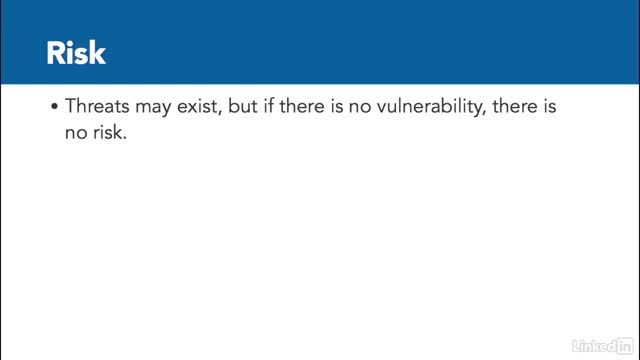The width and height of the screenshot is (640, 360).
Task: Click the word 'Threats' in the bullet
Action: click(97, 106)
